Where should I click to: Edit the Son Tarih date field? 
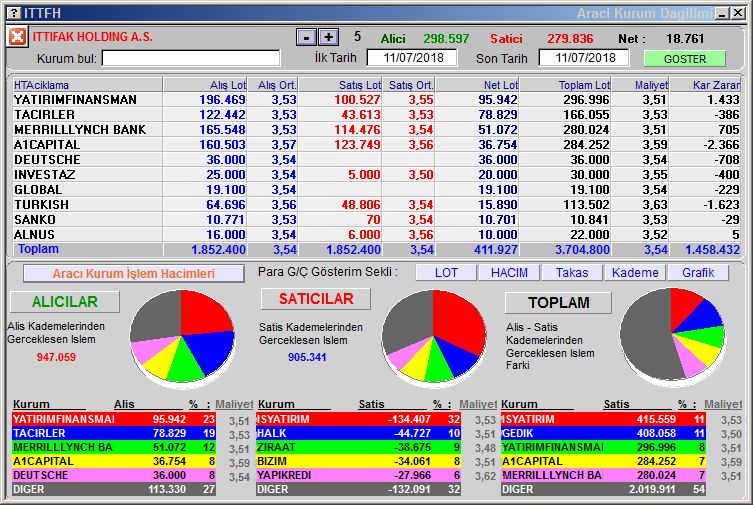(584, 58)
